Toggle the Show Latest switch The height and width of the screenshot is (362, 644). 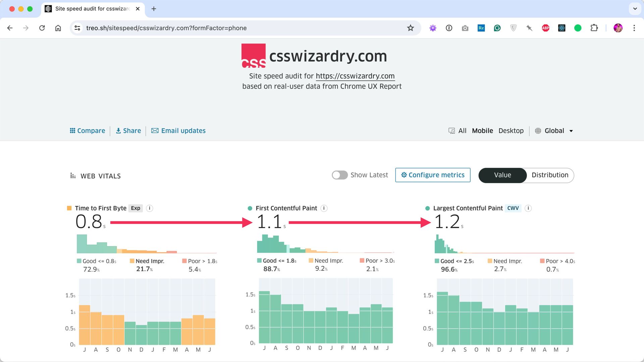(340, 175)
